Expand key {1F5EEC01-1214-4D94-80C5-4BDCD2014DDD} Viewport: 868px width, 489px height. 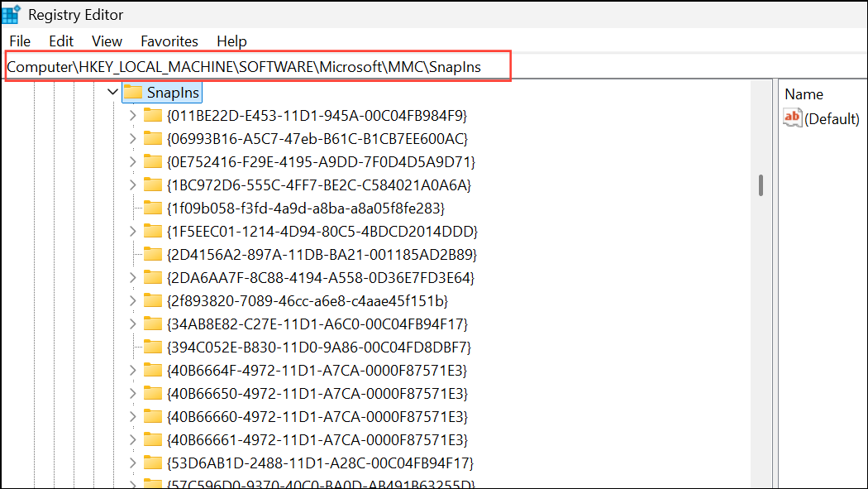[x=133, y=231]
